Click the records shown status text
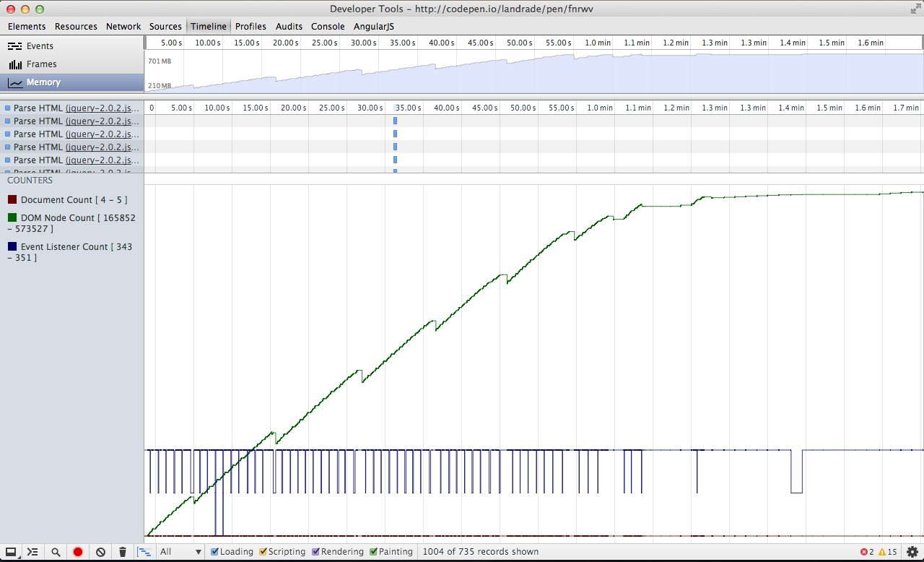Image resolution: width=924 pixels, height=562 pixels. 481,552
